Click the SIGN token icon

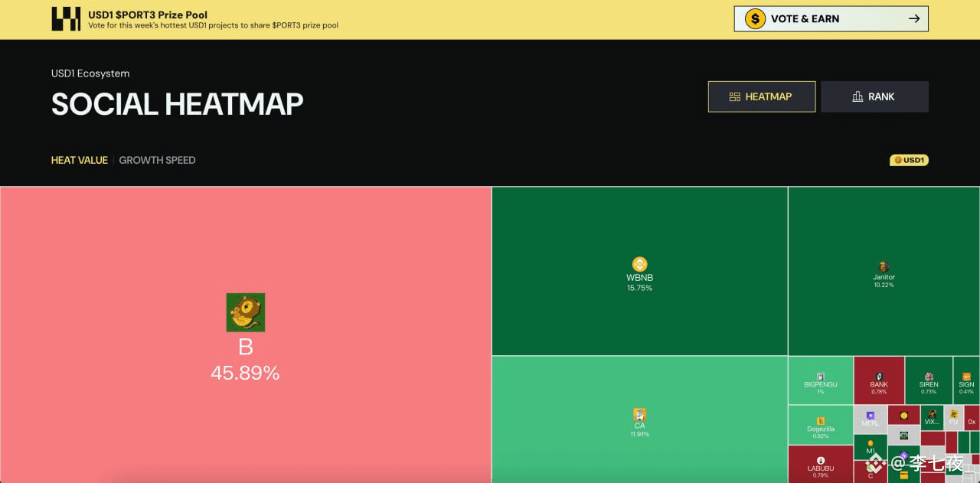tap(966, 377)
